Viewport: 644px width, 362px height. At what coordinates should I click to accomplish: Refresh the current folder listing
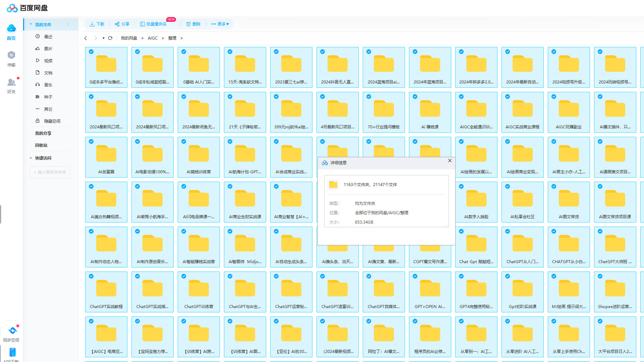click(x=110, y=38)
